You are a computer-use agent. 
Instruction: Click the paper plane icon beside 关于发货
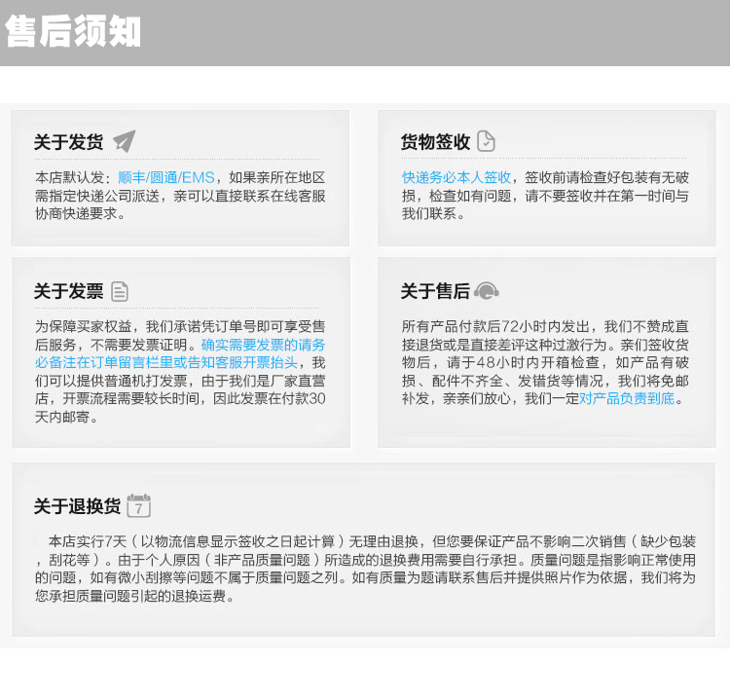pos(125,141)
